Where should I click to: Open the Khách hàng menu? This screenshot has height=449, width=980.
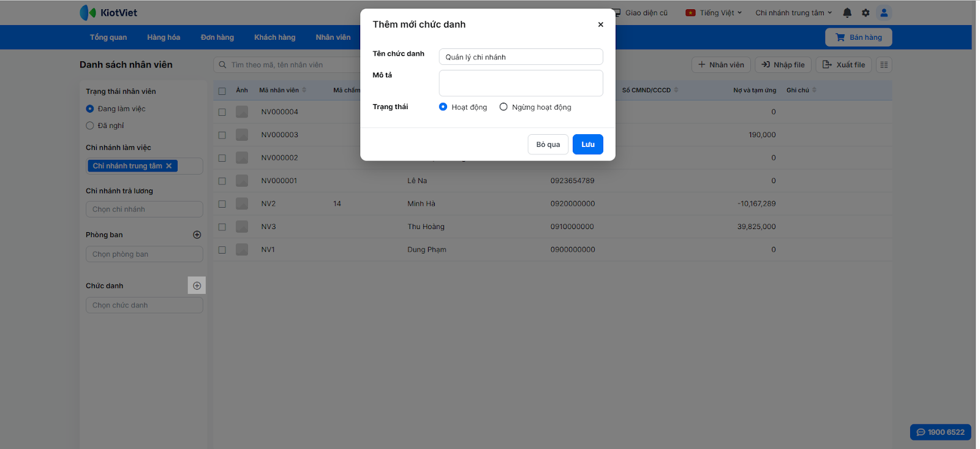pyautogui.click(x=275, y=37)
